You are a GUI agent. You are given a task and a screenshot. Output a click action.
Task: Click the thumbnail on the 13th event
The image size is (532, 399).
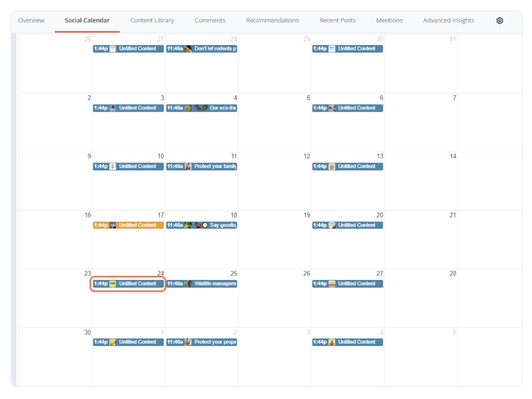click(332, 166)
